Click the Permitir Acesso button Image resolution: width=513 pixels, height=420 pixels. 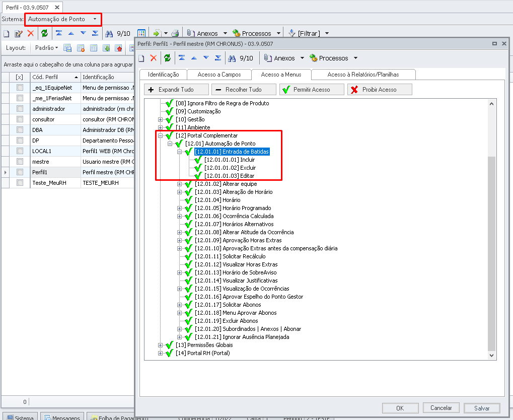tap(312, 90)
